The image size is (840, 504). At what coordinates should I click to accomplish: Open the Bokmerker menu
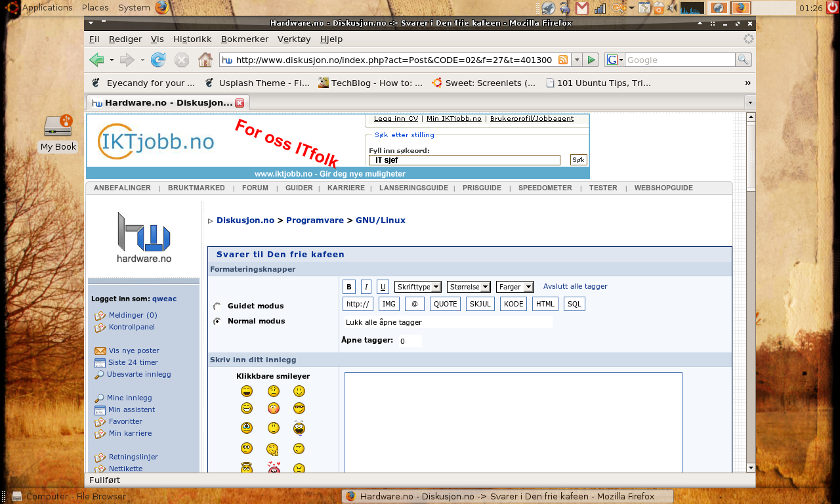(245, 39)
